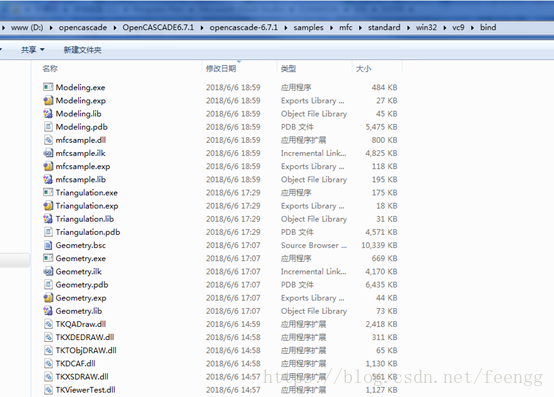This screenshot has width=554, height=397.
Task: Navigate to samples folder in address bar
Action: pyautogui.click(x=308, y=28)
